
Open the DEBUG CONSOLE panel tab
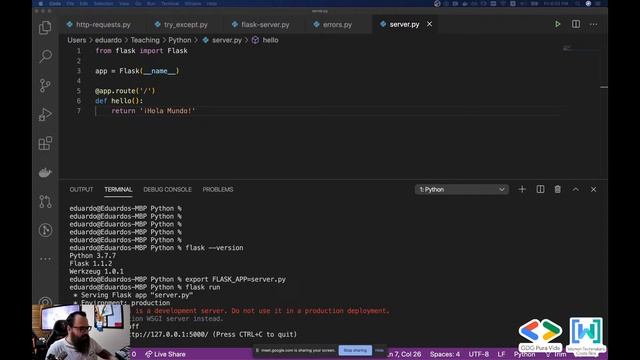167,189
